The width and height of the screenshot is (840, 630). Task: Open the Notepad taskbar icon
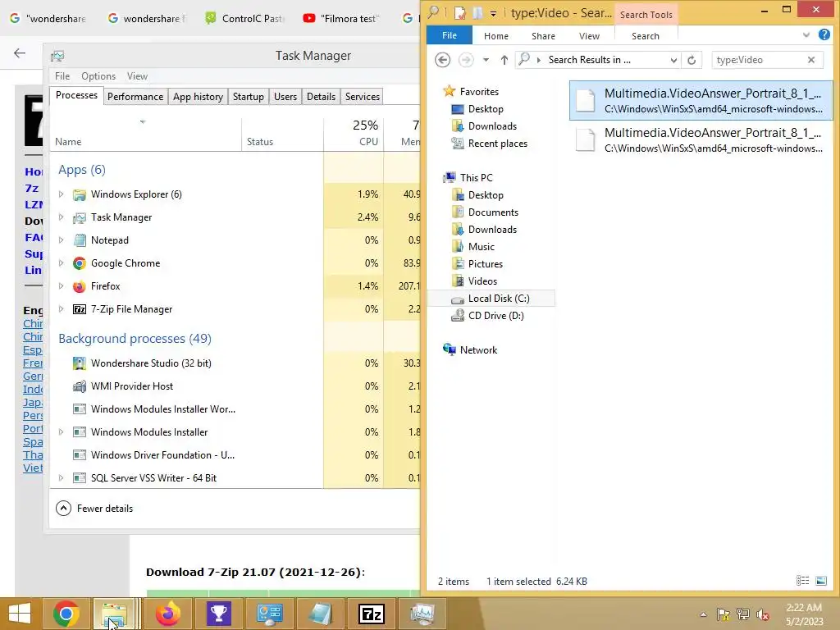click(x=321, y=614)
